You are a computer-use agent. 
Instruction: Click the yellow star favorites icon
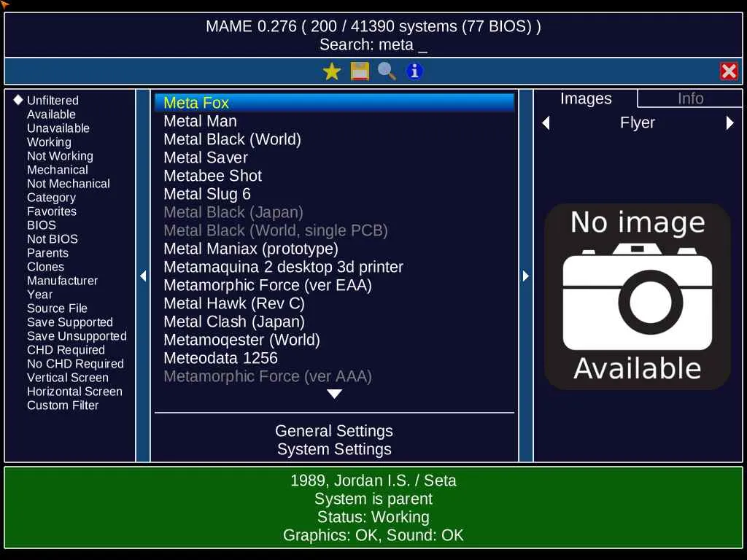(x=332, y=72)
